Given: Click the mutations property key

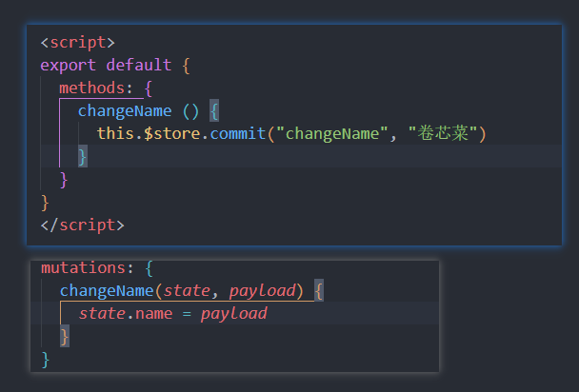Looking at the screenshot, I should 82,268.
